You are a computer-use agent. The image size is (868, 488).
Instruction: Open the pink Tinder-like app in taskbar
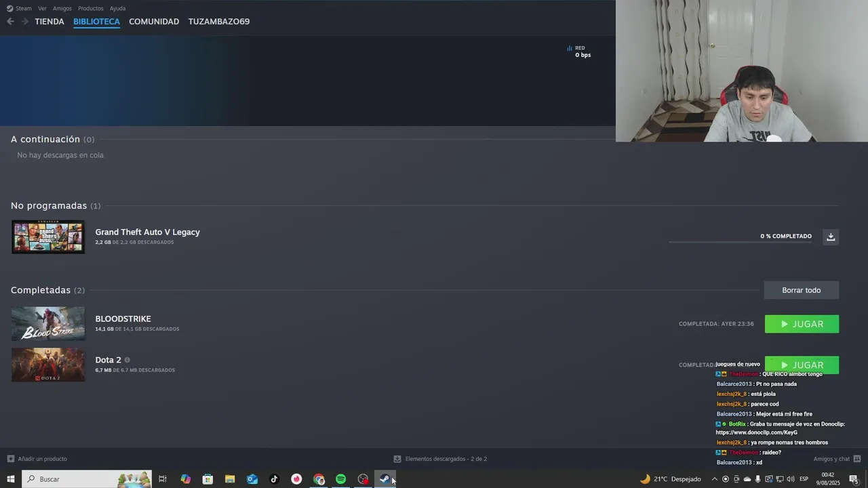[x=296, y=479]
